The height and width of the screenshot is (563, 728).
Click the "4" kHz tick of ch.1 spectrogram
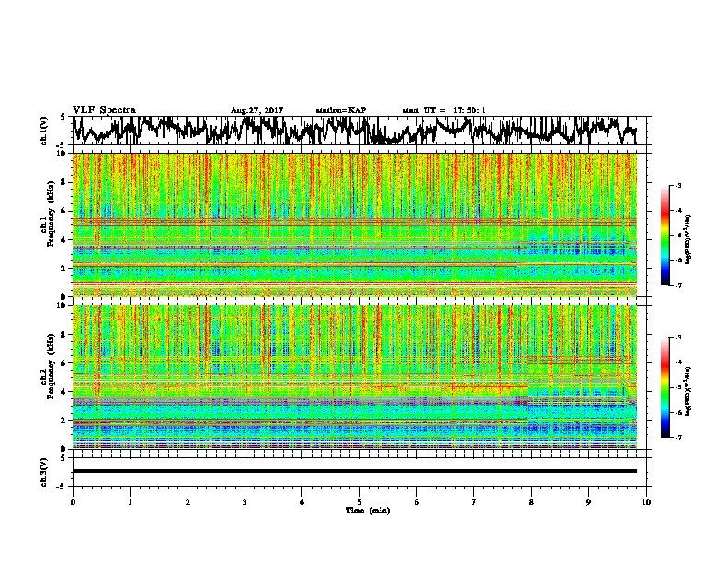click(x=63, y=240)
